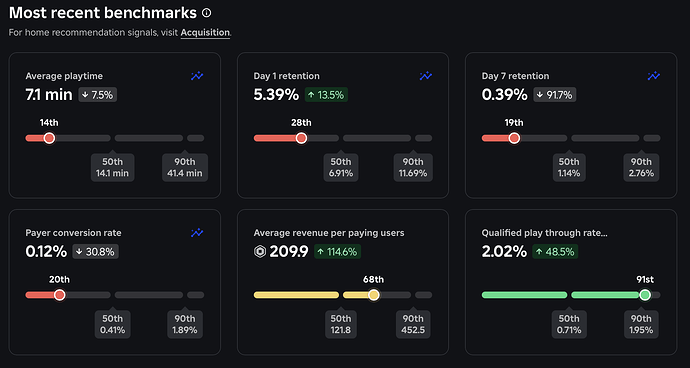Follow the Acquisition link

coord(205,33)
